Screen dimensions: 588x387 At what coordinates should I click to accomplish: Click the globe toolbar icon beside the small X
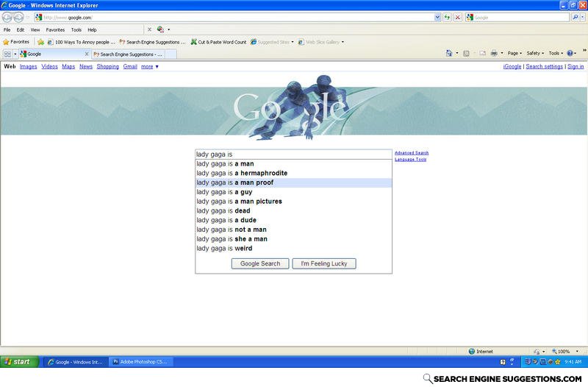point(160,29)
